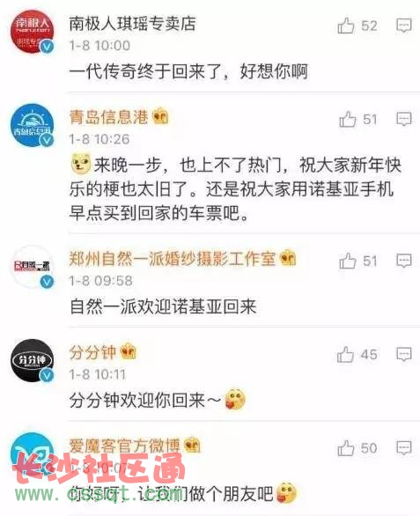The image size is (420, 516).
Task: Tap the crown badge beside 青岛信息港
Action: click(x=160, y=116)
